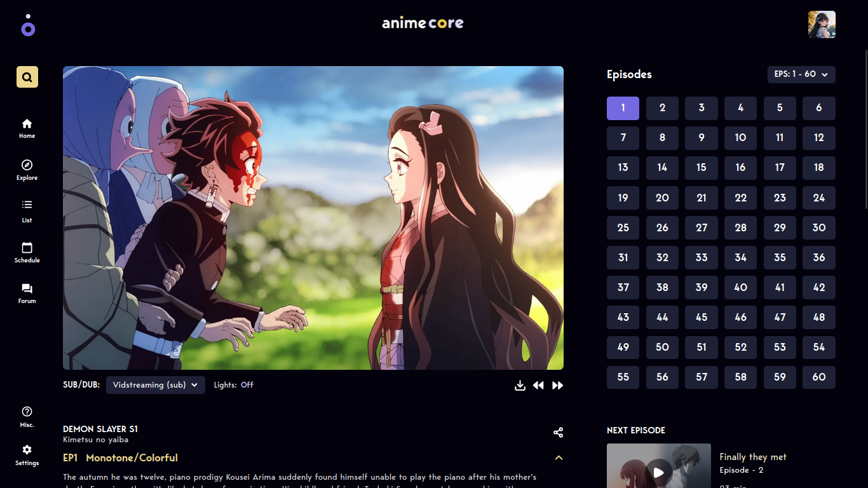Select episode 12 button
868x488 pixels.
pos(819,138)
